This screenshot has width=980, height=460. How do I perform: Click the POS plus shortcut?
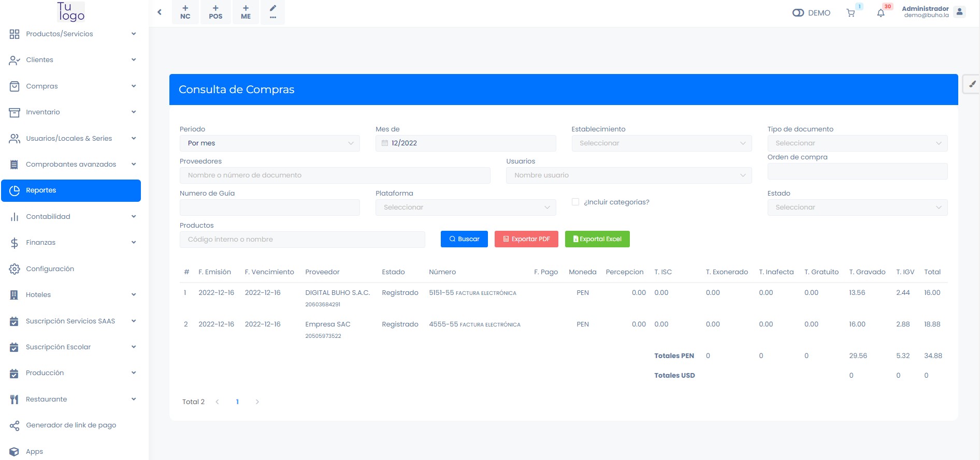coord(215,12)
